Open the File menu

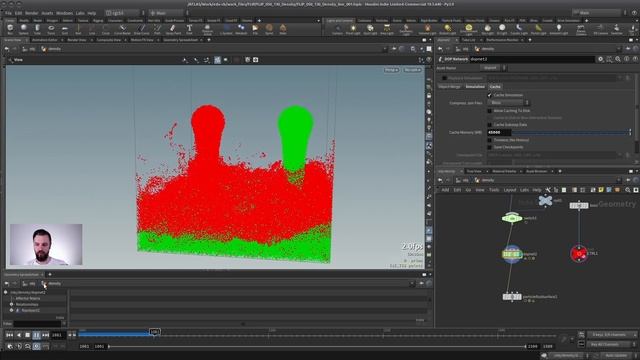click(x=8, y=13)
